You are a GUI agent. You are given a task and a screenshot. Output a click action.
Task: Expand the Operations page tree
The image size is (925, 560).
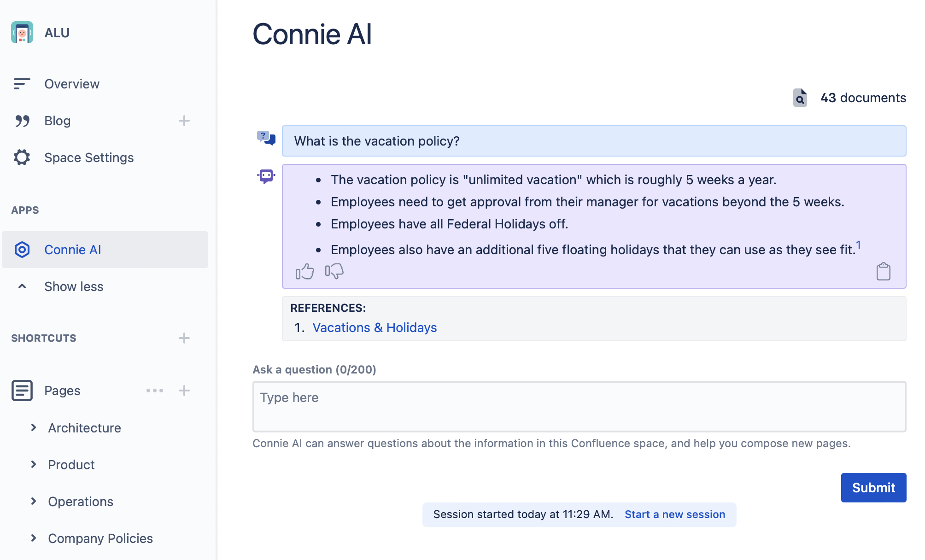coord(34,502)
